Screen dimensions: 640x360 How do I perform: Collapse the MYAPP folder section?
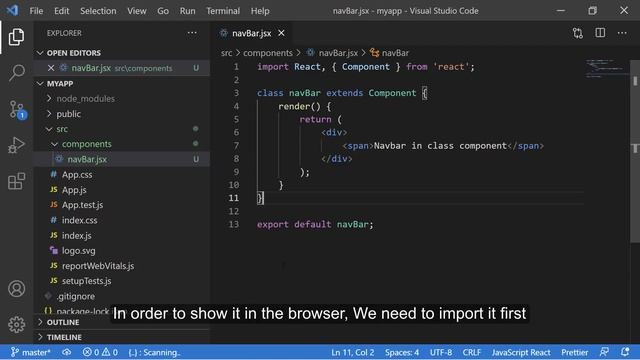(x=40, y=84)
